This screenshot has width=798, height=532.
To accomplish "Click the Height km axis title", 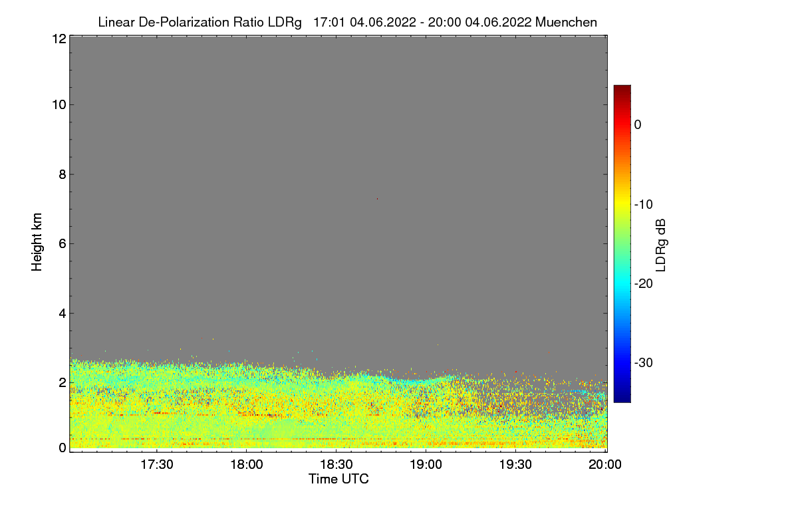I will (37, 242).
